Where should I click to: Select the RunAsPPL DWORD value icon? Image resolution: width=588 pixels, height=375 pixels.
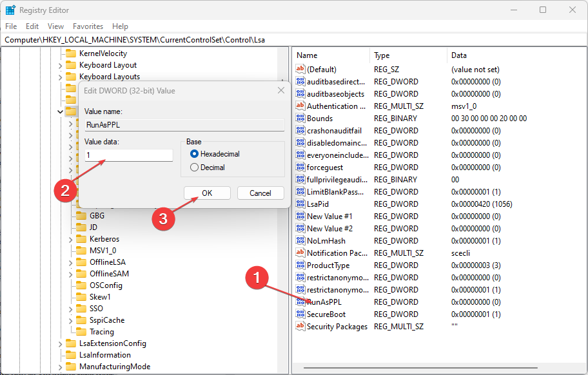click(300, 302)
